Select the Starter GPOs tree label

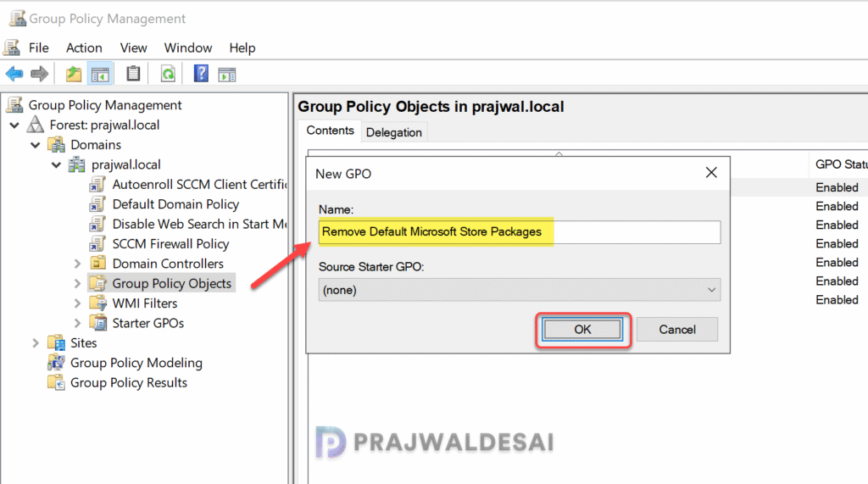point(147,323)
